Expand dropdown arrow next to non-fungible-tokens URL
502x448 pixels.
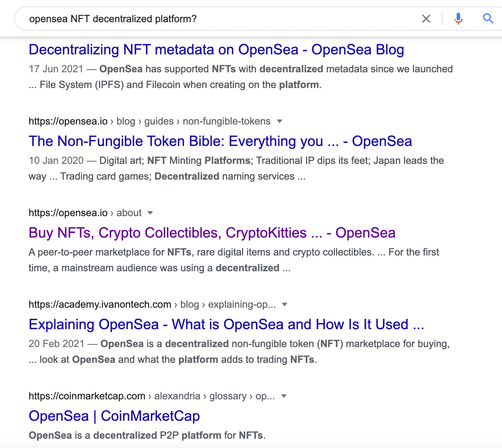pyautogui.click(x=280, y=121)
